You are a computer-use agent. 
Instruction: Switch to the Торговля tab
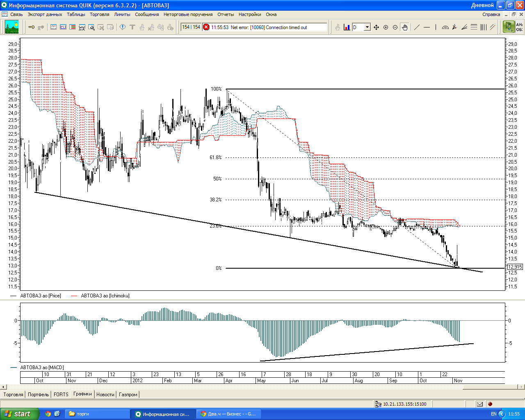pyautogui.click(x=14, y=395)
